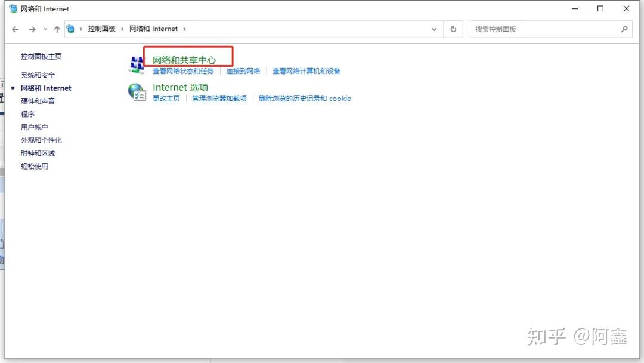
Task: Open 查看网络计算机和设备 link
Action: tap(306, 71)
